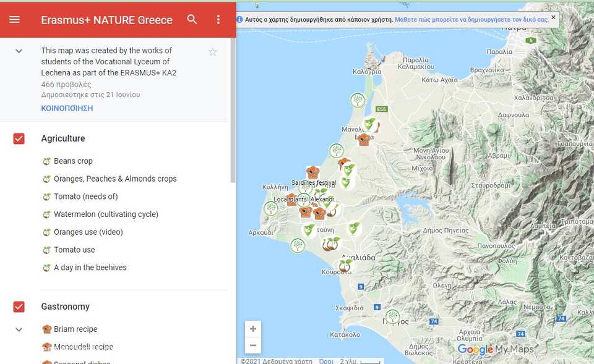
Task: Uncheck the Gastronomy layer checkbox
Action: coord(19,307)
